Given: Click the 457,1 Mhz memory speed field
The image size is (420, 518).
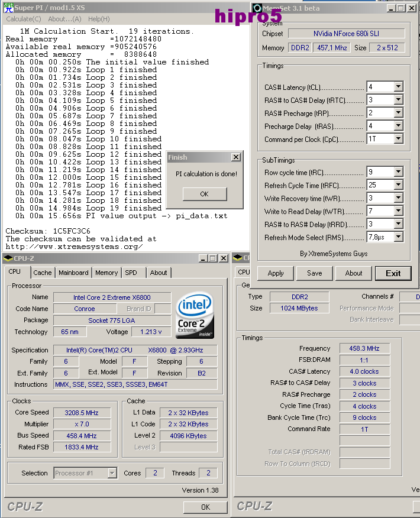Looking at the screenshot, I should click(332, 47).
